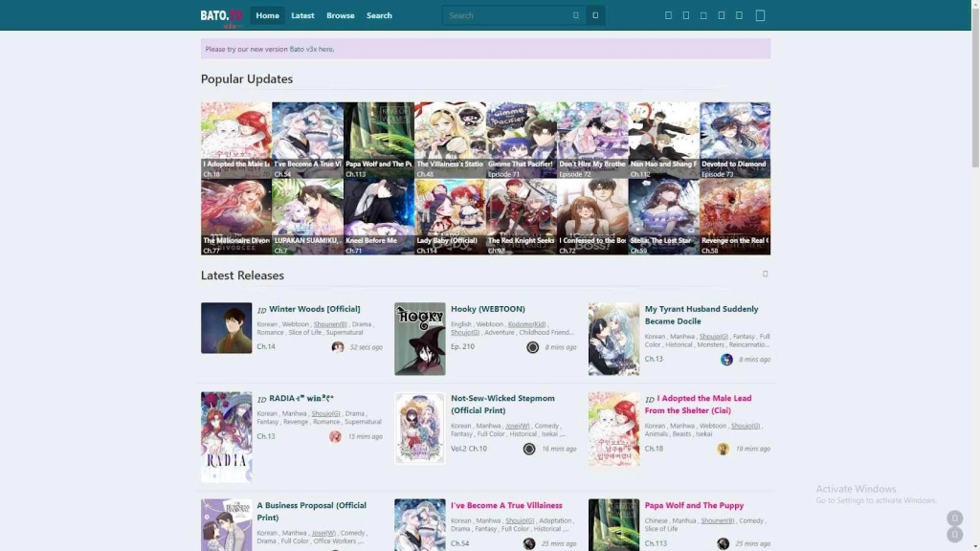This screenshot has width=980, height=551.
Task: Click the uploader avatar in the Hooky (WEBTOON) entry
Action: point(533,347)
